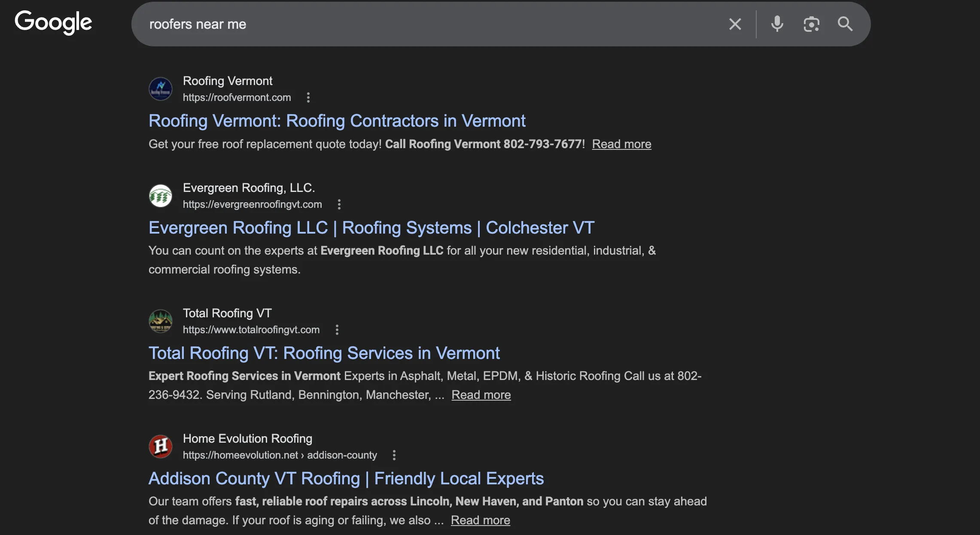Open more options for totalroofingvt.com result

tap(337, 330)
